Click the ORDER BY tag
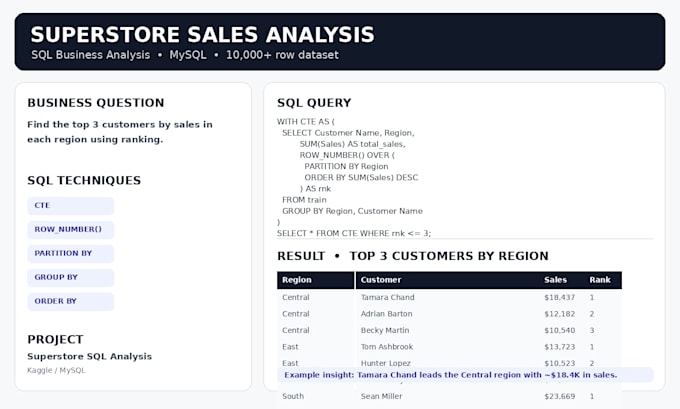 point(71,301)
